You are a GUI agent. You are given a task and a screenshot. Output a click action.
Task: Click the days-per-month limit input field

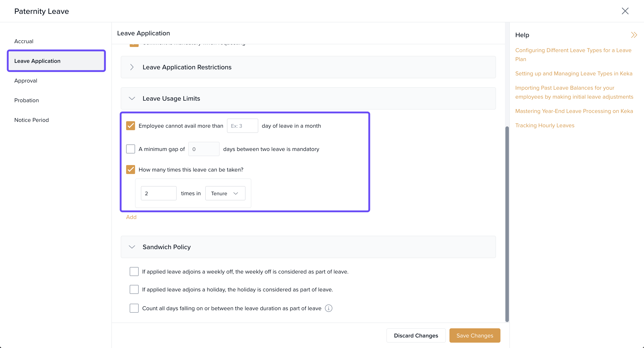pyautogui.click(x=242, y=126)
